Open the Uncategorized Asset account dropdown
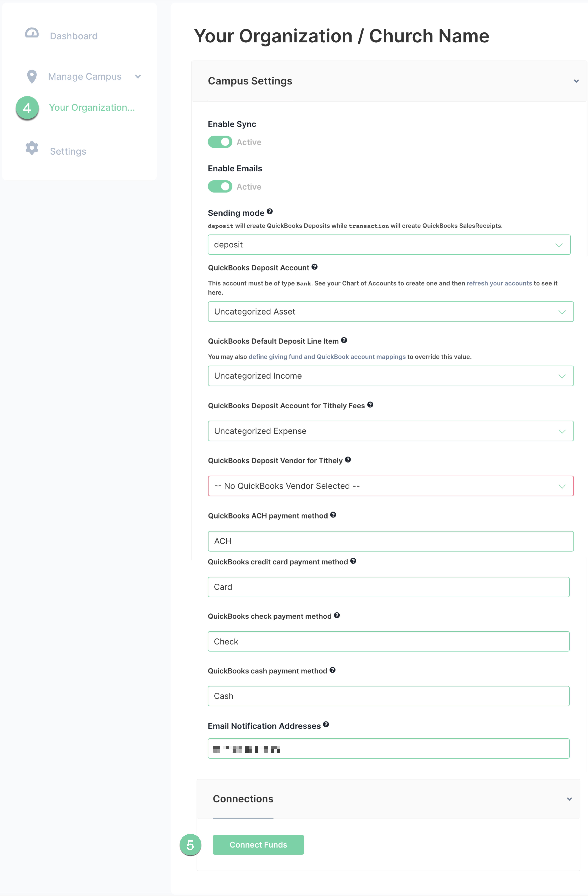588x896 pixels. point(390,312)
